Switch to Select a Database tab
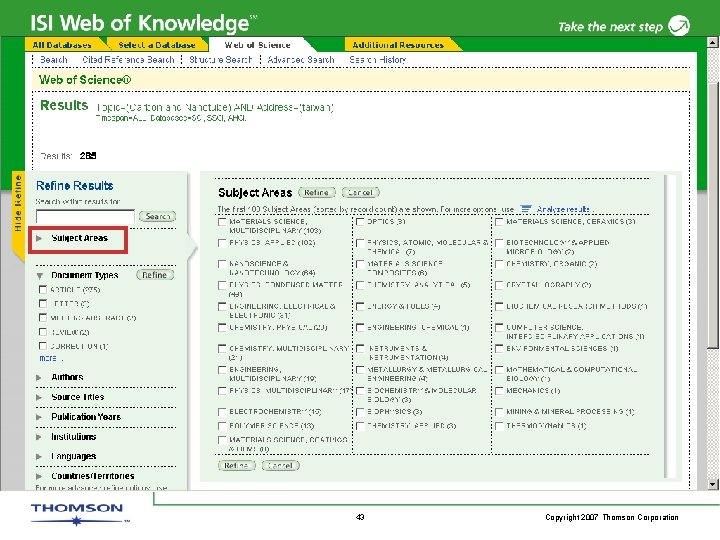 coord(157,45)
